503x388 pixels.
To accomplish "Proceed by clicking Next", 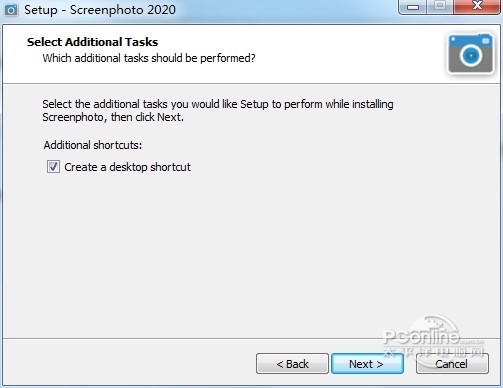I will pos(367,364).
